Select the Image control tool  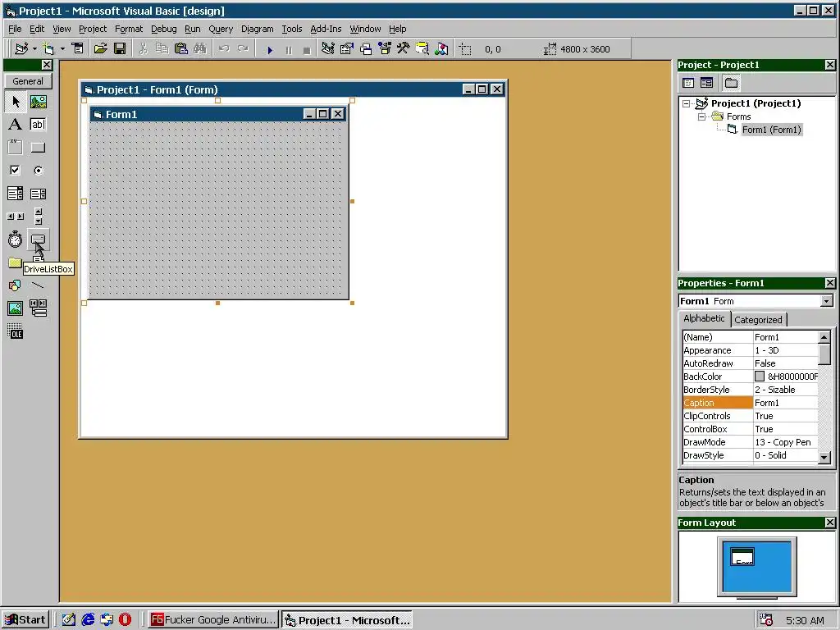coord(16,308)
